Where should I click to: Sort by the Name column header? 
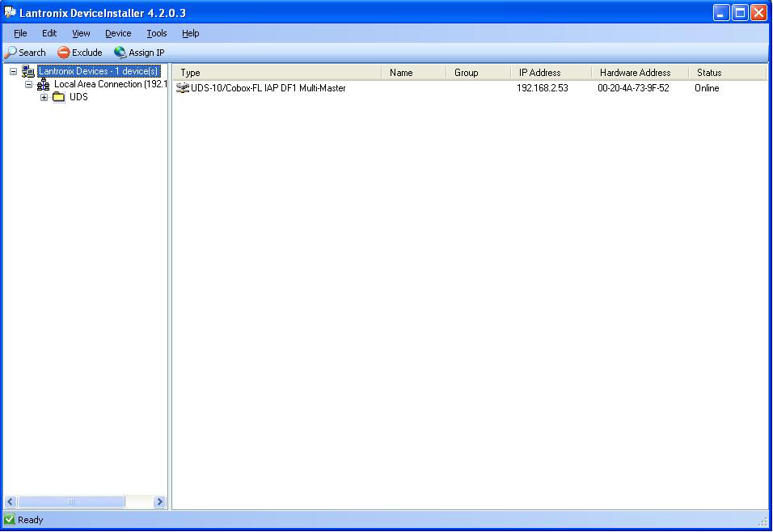coord(414,73)
